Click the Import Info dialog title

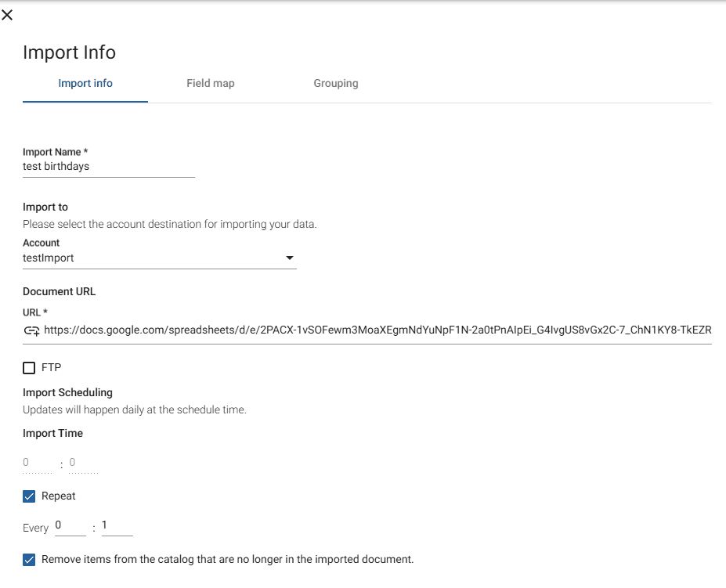point(69,52)
